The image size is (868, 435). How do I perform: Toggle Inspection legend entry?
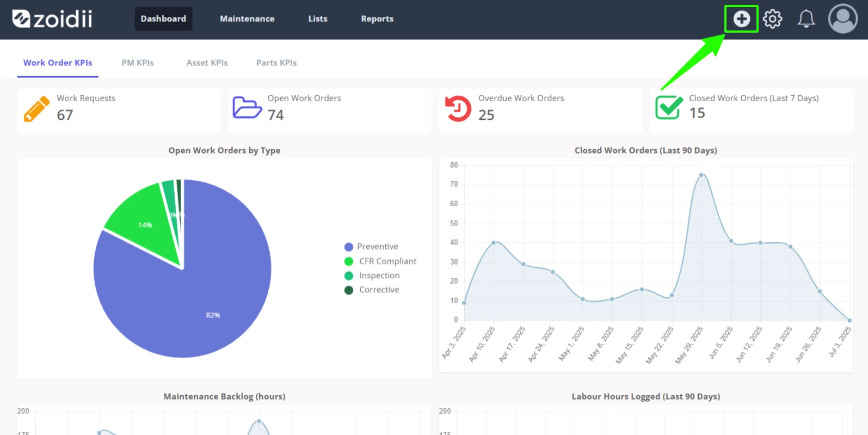[x=372, y=275]
